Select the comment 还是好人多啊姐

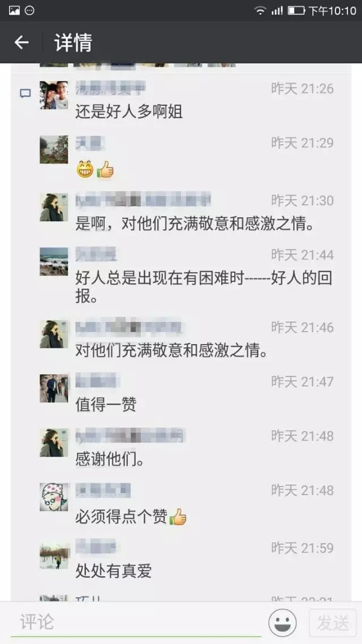(x=129, y=111)
